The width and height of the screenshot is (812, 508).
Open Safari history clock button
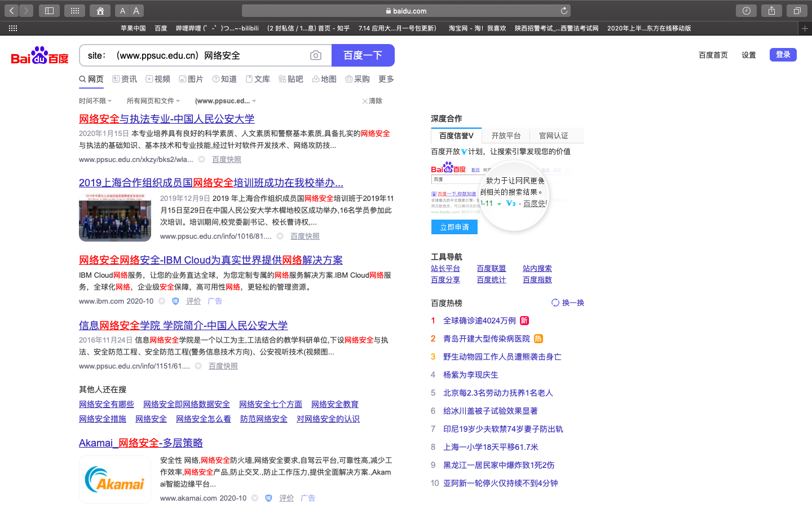point(746,11)
